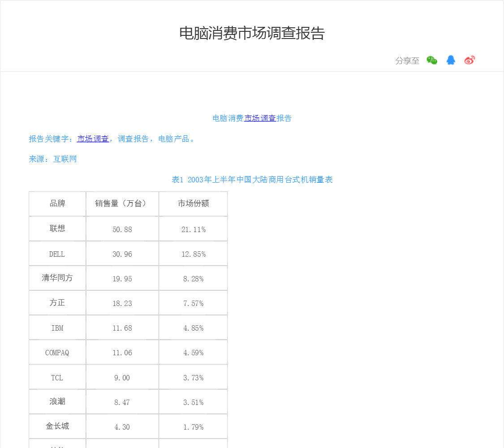This screenshot has width=504, height=448.
Task: Click the sales value 11.06
Action: [122, 353]
